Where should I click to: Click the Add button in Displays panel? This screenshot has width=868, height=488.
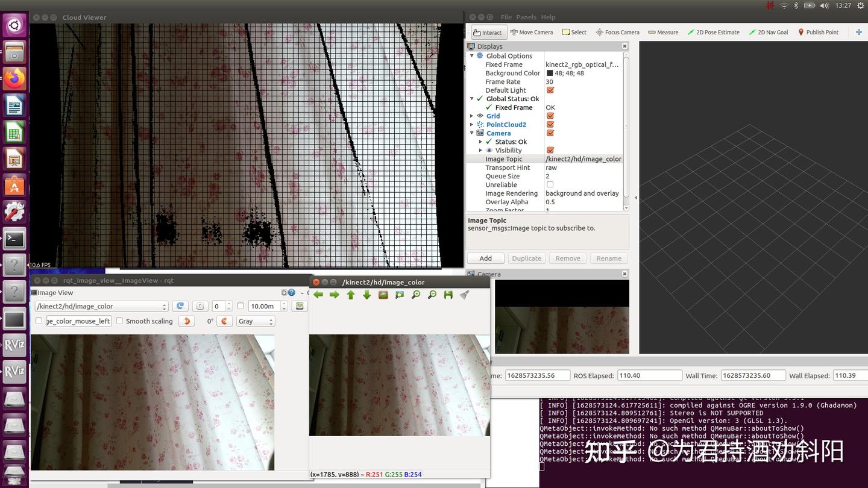tap(485, 258)
